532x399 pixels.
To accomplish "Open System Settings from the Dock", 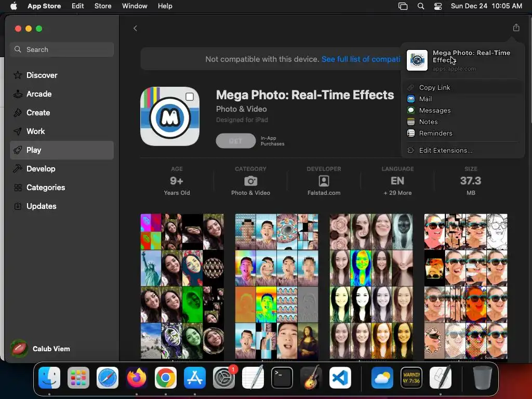I will point(224,378).
